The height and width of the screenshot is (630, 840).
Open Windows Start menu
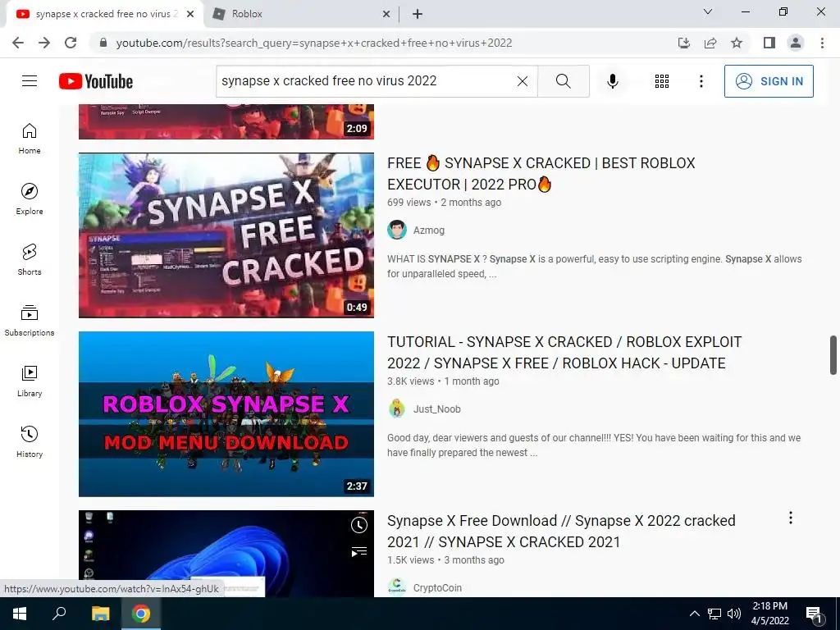20,614
